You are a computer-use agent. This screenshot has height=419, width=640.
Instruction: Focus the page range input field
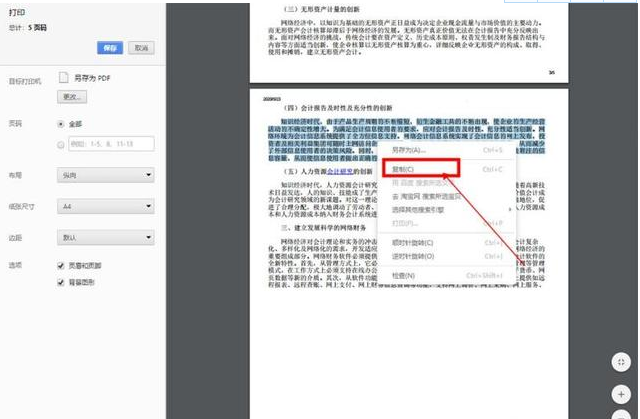(x=111, y=144)
